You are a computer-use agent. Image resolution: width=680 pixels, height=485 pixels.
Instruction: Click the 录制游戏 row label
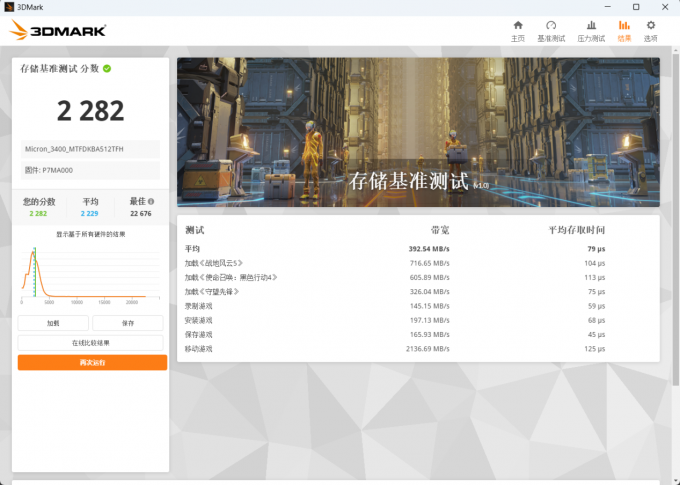(199, 306)
